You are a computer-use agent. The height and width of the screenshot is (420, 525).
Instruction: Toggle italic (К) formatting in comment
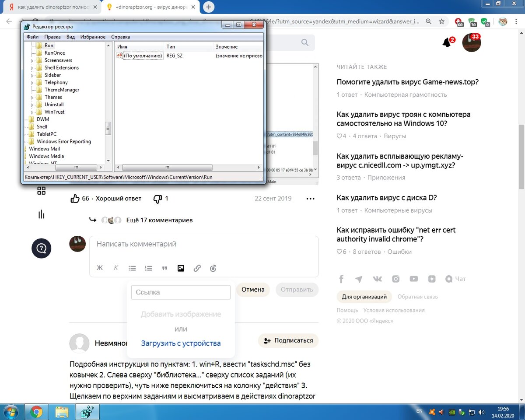[116, 268]
